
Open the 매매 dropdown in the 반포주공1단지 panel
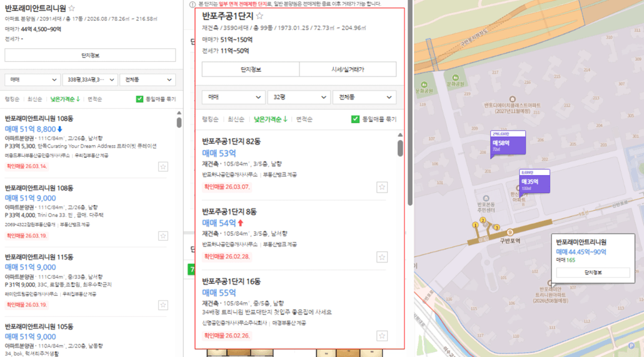233,98
